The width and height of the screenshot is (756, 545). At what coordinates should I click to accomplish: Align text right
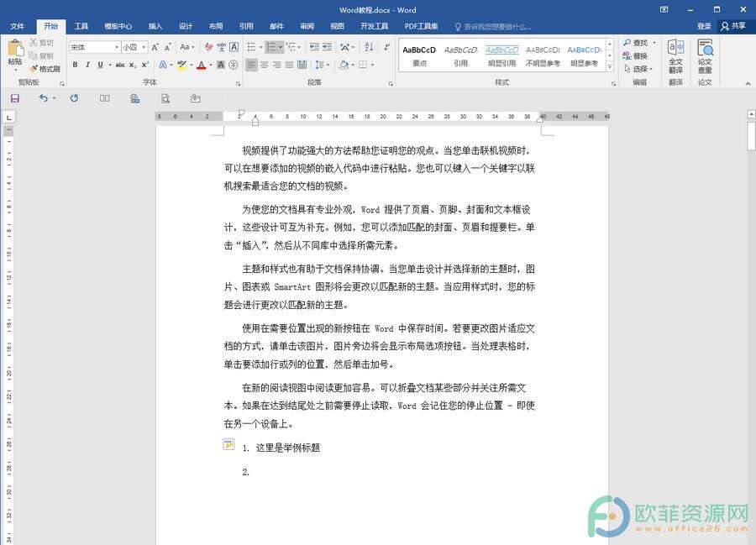[x=276, y=64]
